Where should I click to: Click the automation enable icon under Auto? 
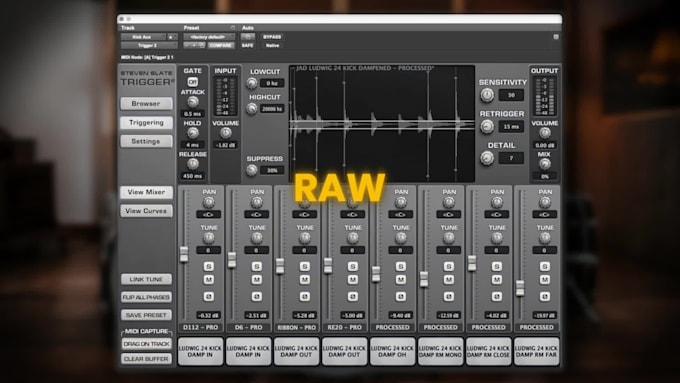coord(248,37)
